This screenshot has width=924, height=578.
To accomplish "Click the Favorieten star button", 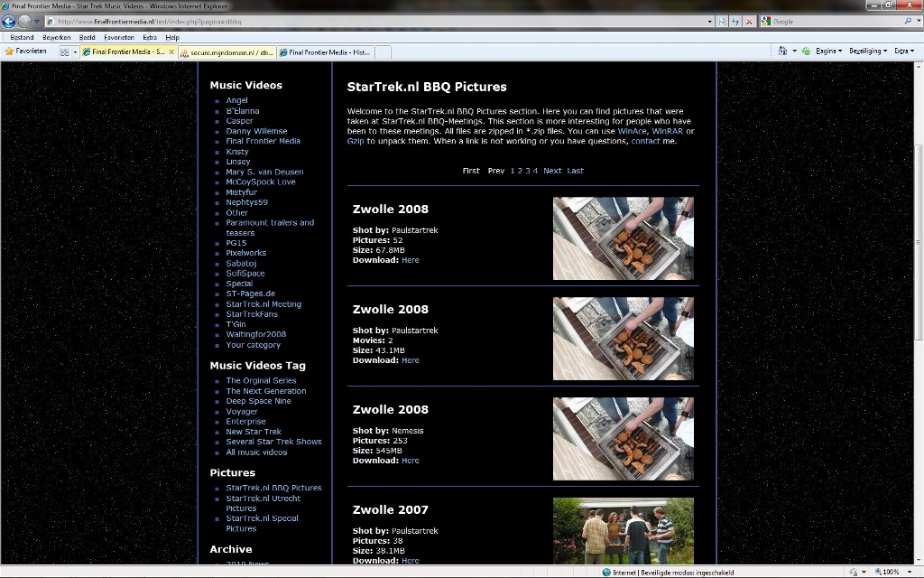I will pos(25,51).
